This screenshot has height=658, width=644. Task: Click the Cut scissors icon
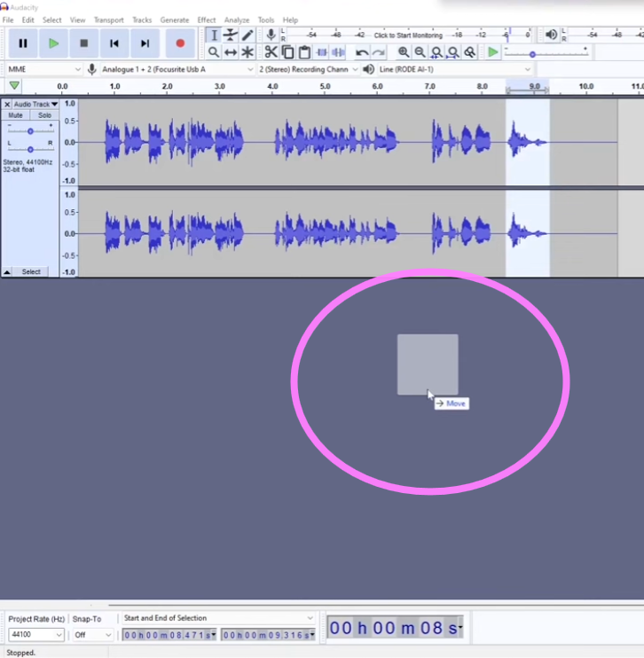pyautogui.click(x=271, y=52)
